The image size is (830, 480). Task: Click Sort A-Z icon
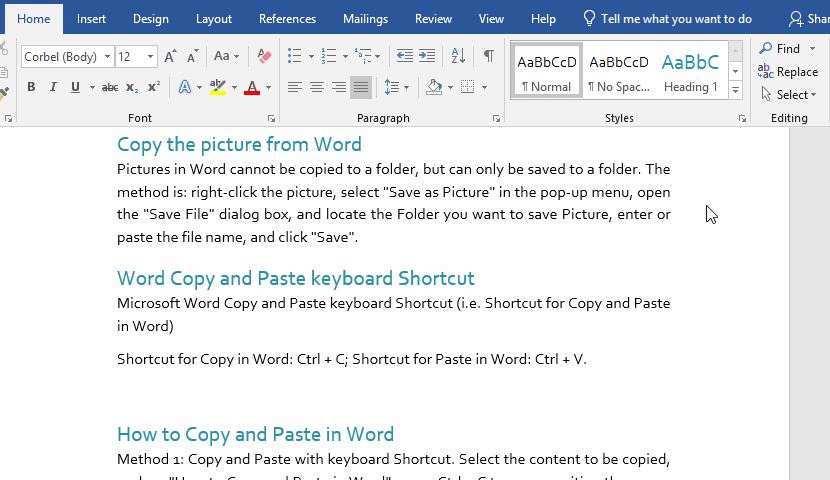458,56
